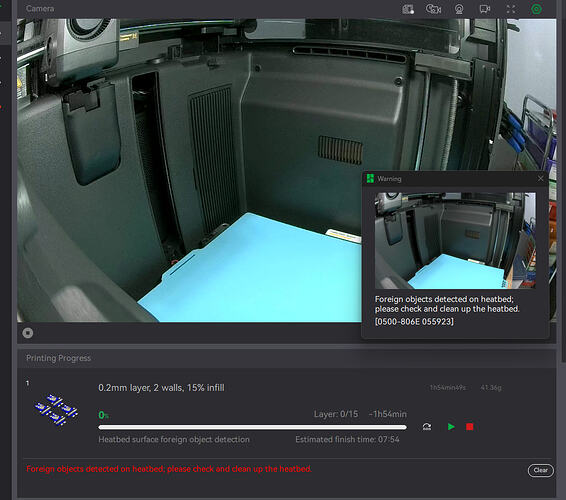Click the Camera panel title

(x=40, y=8)
